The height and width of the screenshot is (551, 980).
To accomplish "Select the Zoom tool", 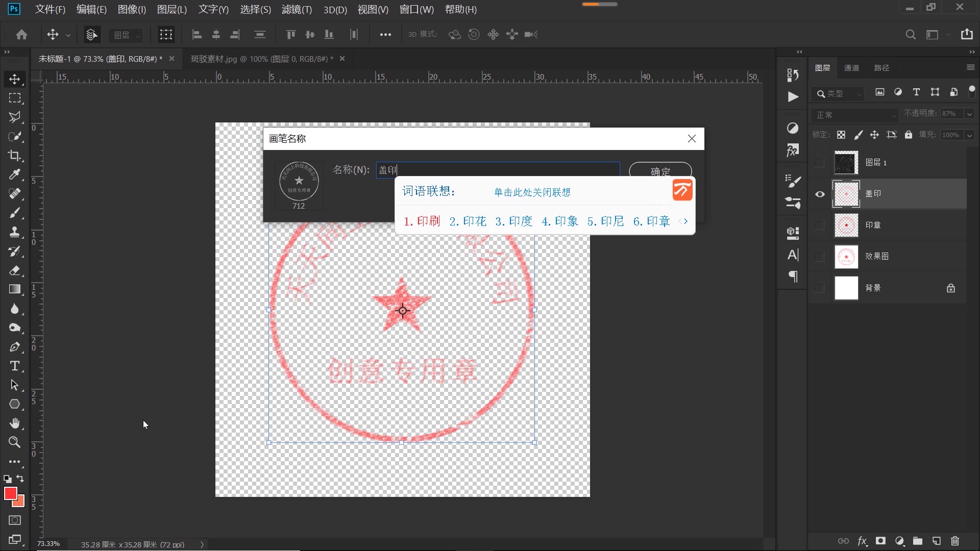I will click(x=15, y=442).
